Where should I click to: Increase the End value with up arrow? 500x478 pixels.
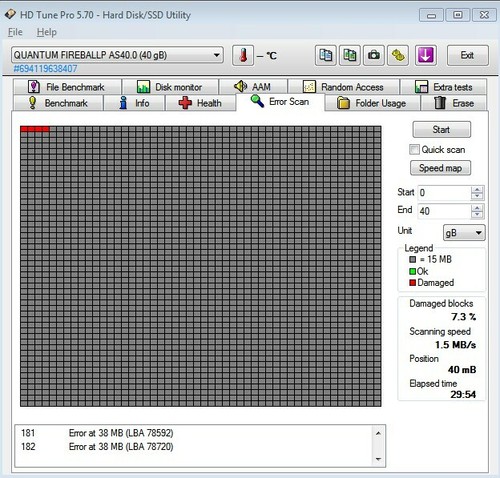(477, 208)
